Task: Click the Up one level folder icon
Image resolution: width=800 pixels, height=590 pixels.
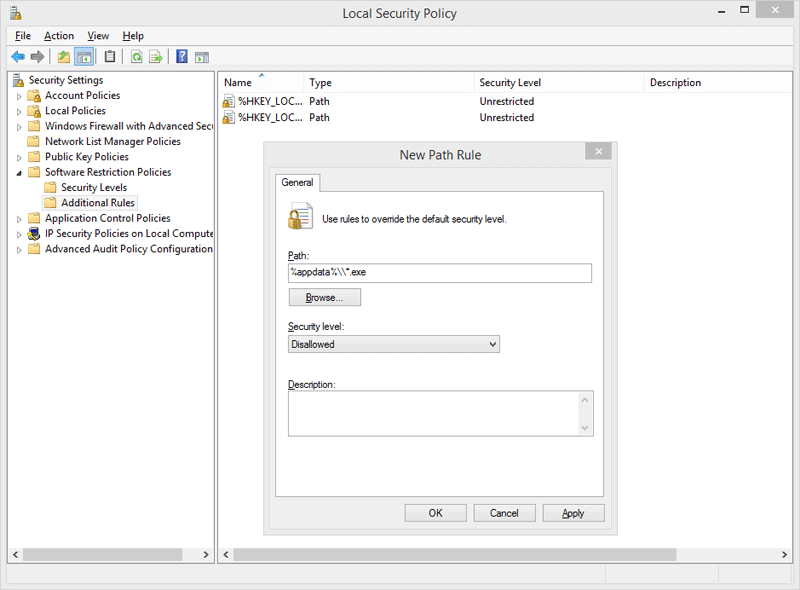Action: pos(64,57)
